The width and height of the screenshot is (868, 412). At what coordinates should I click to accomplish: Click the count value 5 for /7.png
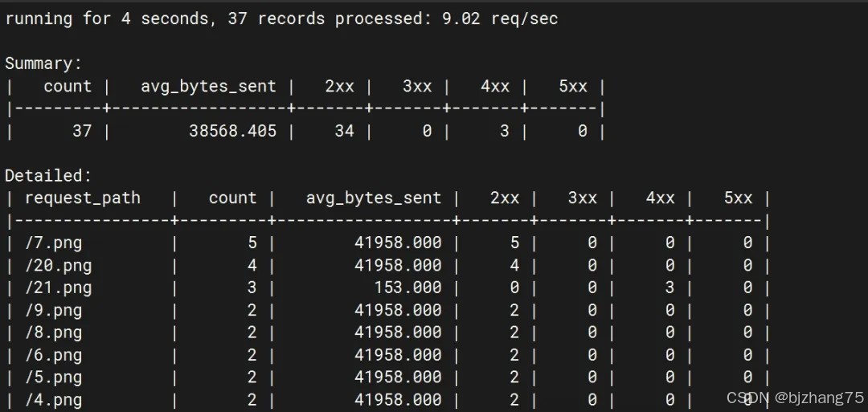pos(252,243)
